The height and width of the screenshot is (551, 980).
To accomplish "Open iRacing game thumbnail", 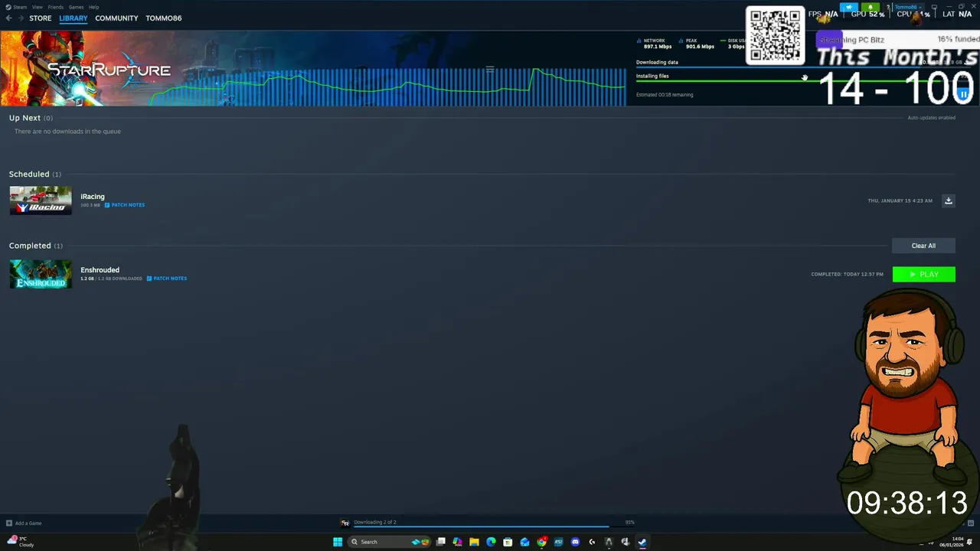I will 41,201.
